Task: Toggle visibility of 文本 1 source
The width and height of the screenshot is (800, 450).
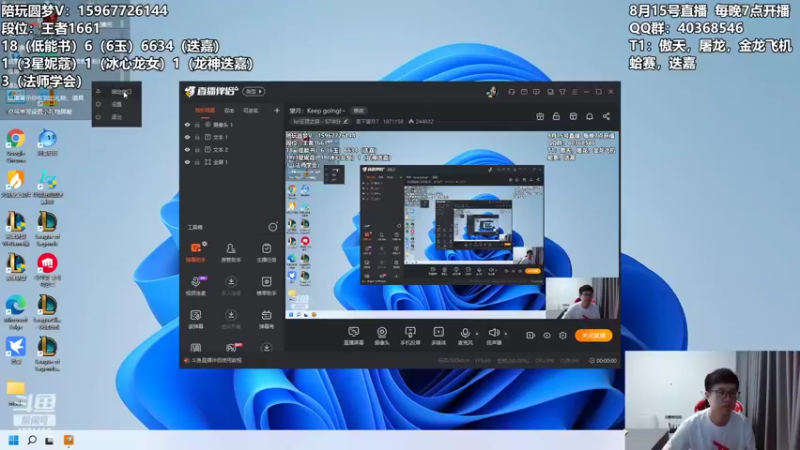Action: (x=187, y=137)
